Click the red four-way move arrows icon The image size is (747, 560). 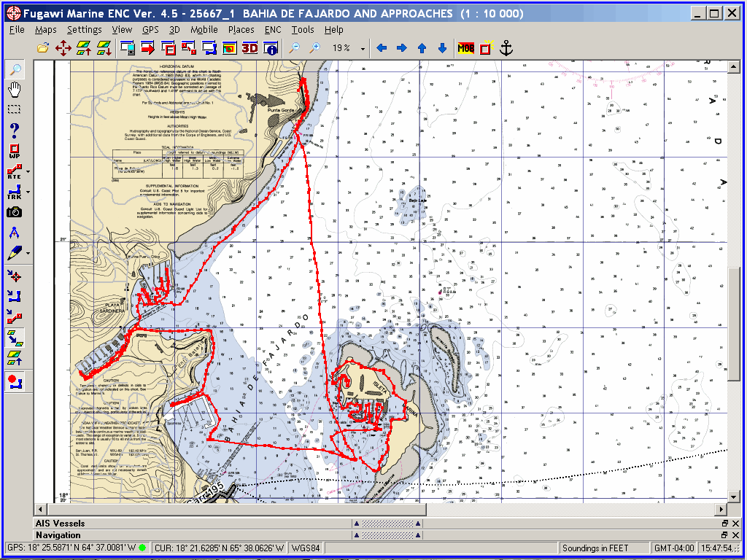coord(63,47)
